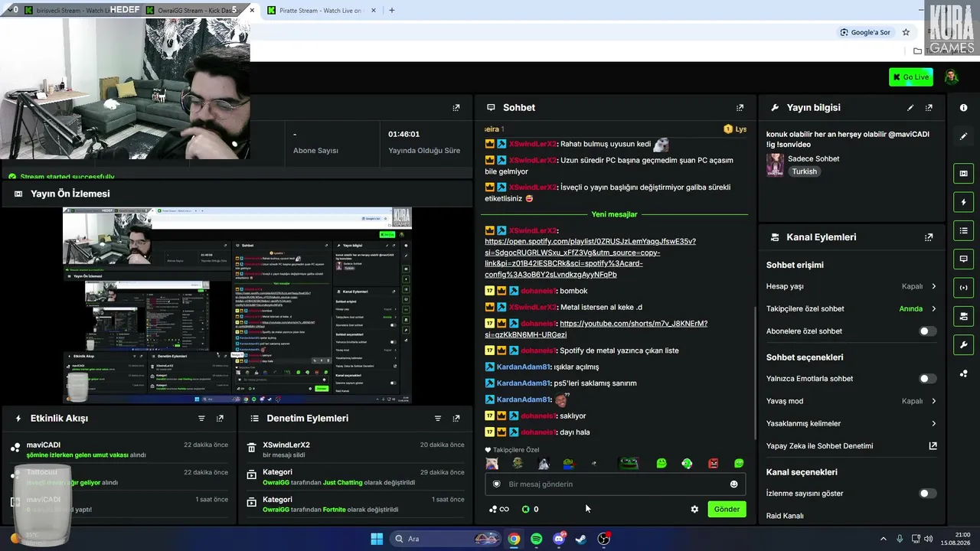Viewport: 980px width, 551px height.
Task: Toggle the moderation list sidebar icon
Action: (x=963, y=230)
